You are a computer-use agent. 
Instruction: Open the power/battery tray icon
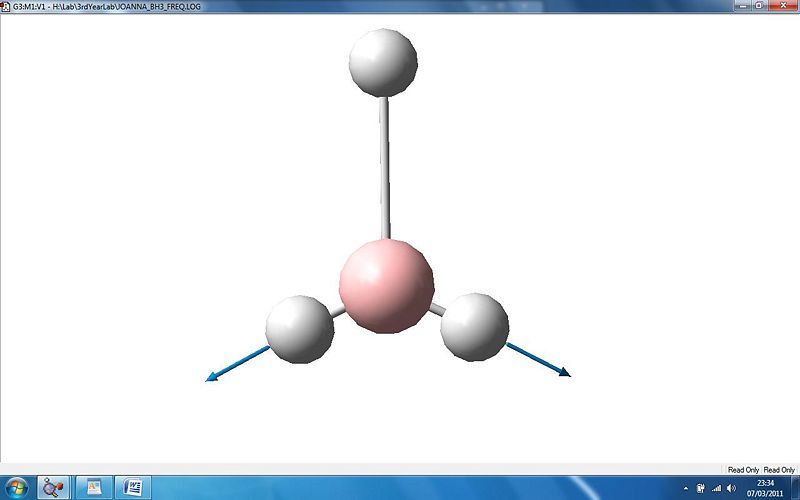[701, 489]
